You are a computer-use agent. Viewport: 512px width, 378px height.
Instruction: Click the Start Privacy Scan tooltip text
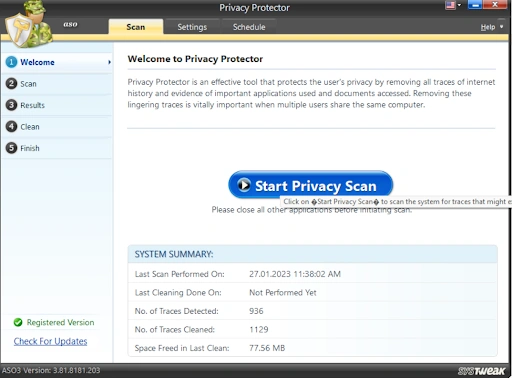396,202
